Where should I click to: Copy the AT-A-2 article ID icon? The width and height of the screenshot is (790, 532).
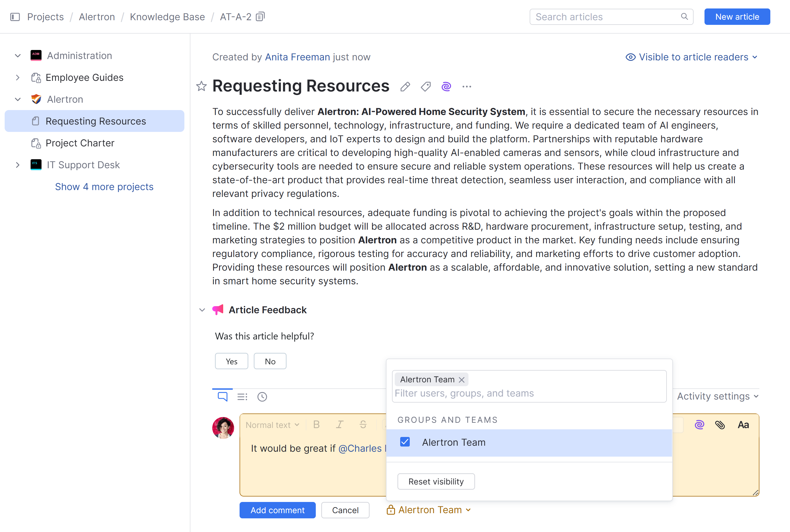coord(260,17)
